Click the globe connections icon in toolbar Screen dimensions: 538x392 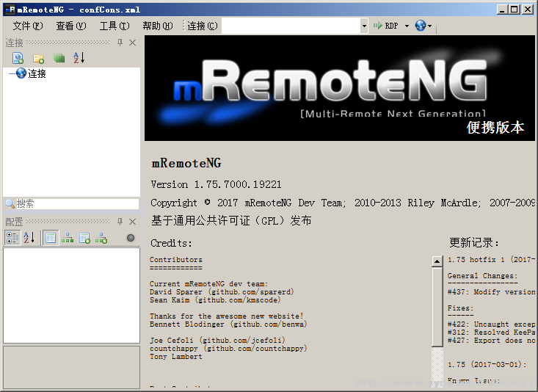coord(421,26)
